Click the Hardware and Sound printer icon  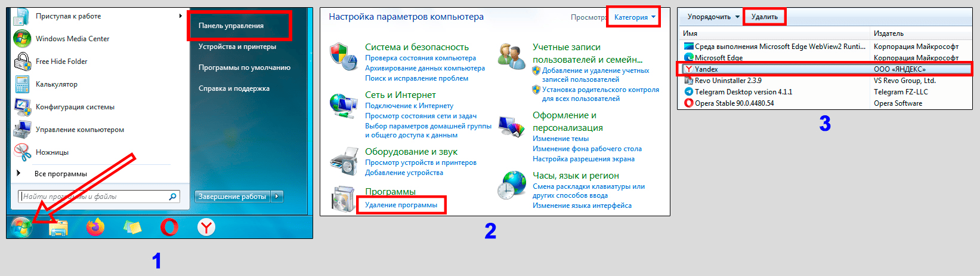click(x=344, y=160)
